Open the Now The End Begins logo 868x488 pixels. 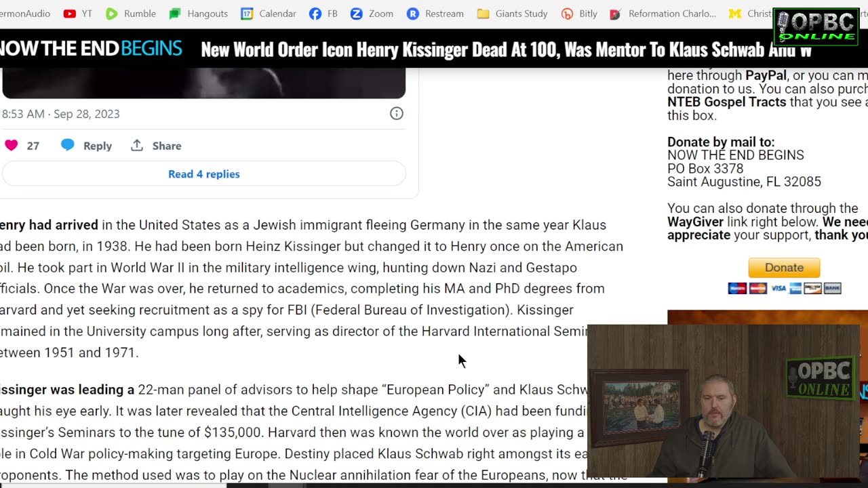pyautogui.click(x=91, y=49)
